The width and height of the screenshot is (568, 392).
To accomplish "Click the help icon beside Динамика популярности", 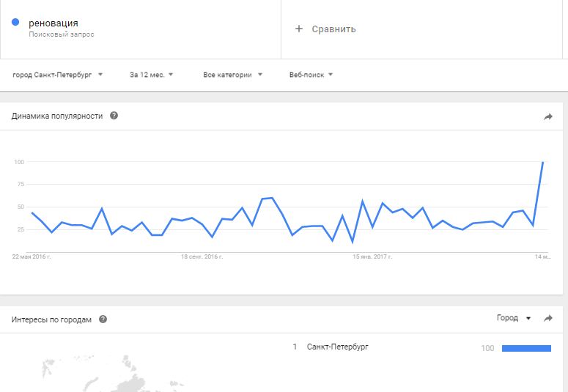I will (114, 116).
